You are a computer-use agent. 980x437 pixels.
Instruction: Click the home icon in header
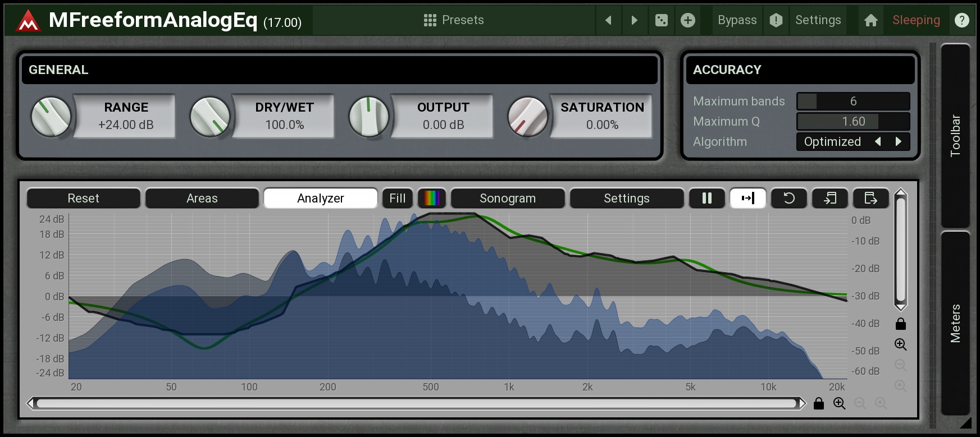click(870, 20)
